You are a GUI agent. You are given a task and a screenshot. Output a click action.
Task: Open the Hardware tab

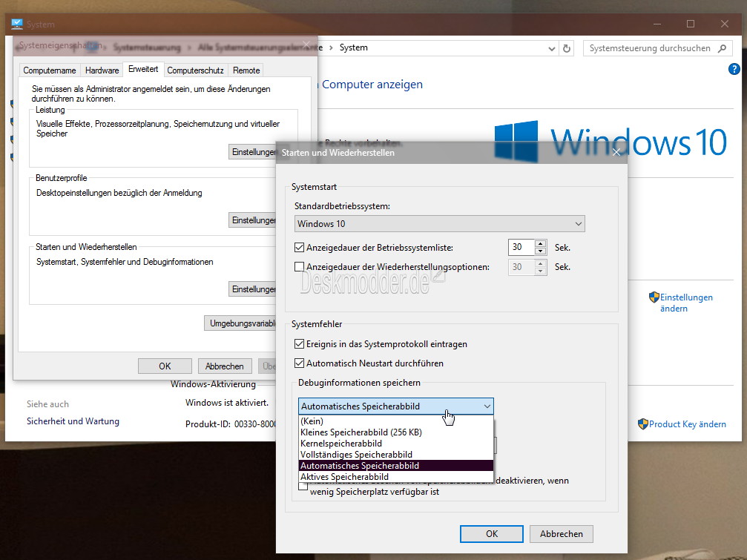point(102,70)
